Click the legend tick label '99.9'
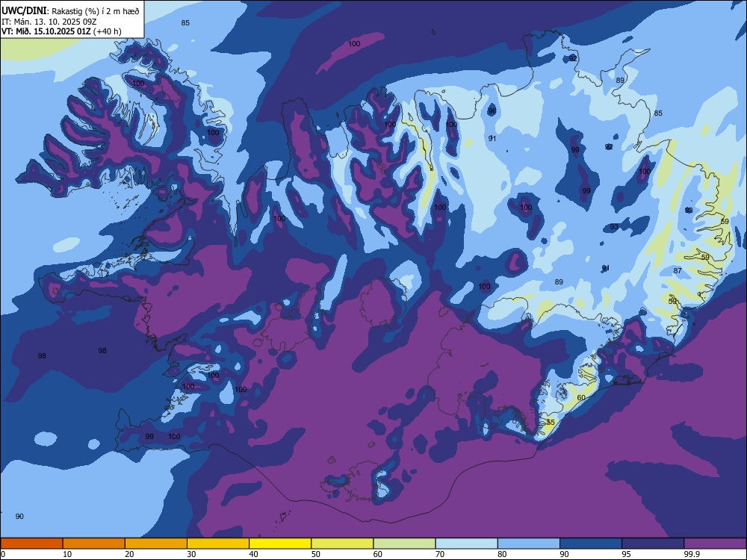This screenshot has width=747, height=560. (x=691, y=554)
